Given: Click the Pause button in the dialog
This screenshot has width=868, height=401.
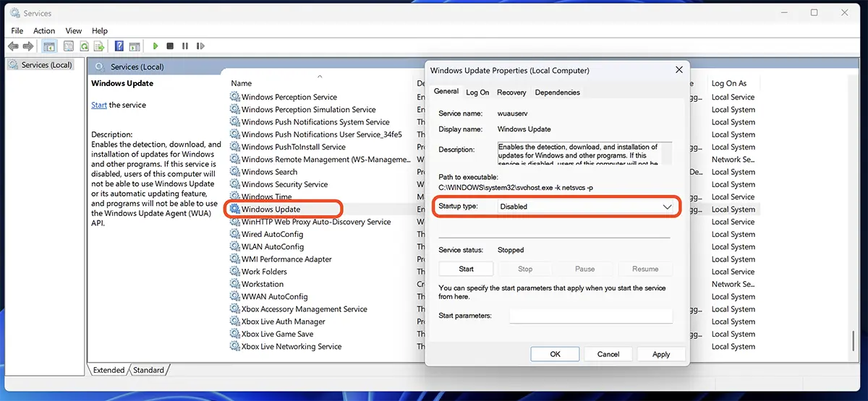Looking at the screenshot, I should pos(585,269).
